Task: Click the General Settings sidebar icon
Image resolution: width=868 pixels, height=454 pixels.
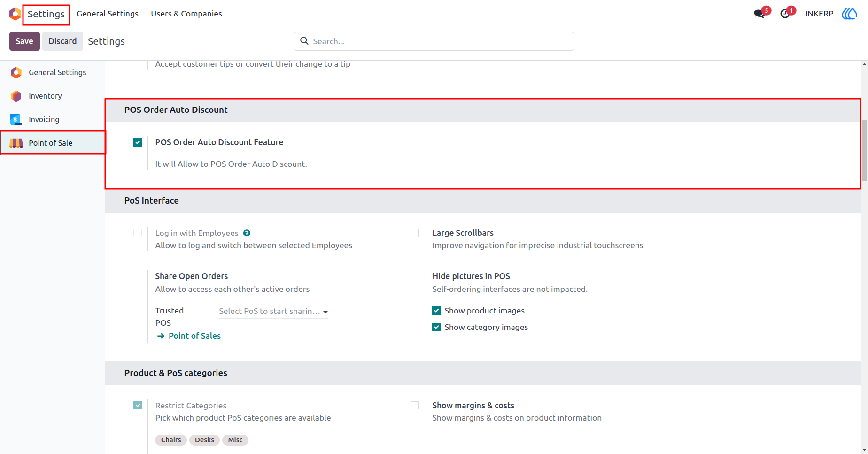Action: [16, 72]
